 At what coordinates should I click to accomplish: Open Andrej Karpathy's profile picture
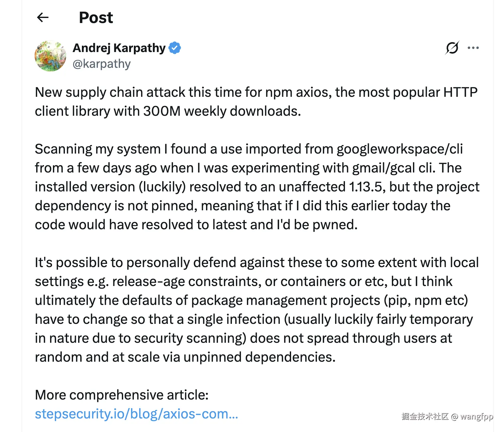click(50, 56)
